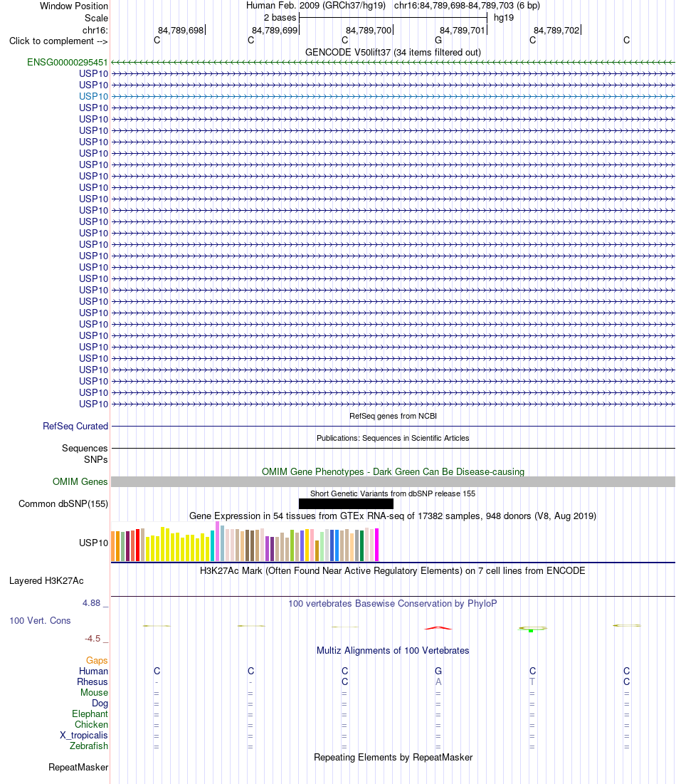676x784 pixels.
Task: Click '100 vertebrates Basewise Conservation by PhyloP' title
Action: click(x=393, y=604)
